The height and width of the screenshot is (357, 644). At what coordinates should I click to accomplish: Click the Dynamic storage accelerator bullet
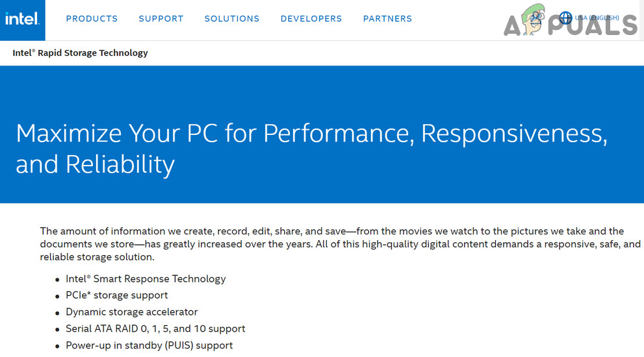[x=131, y=312]
